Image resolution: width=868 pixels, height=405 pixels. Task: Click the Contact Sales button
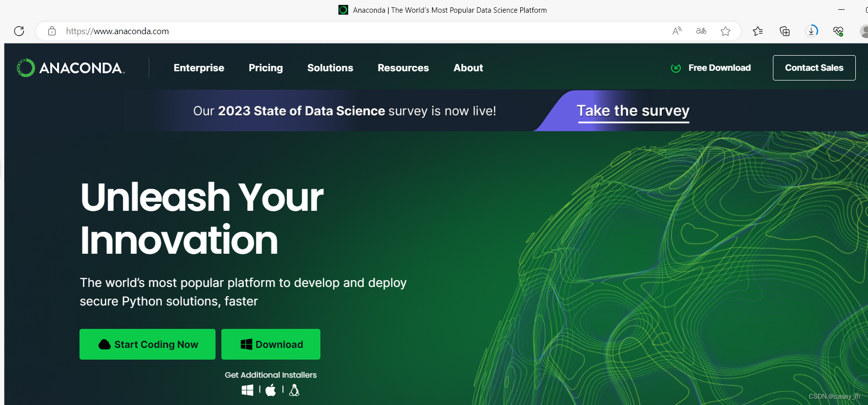point(814,68)
